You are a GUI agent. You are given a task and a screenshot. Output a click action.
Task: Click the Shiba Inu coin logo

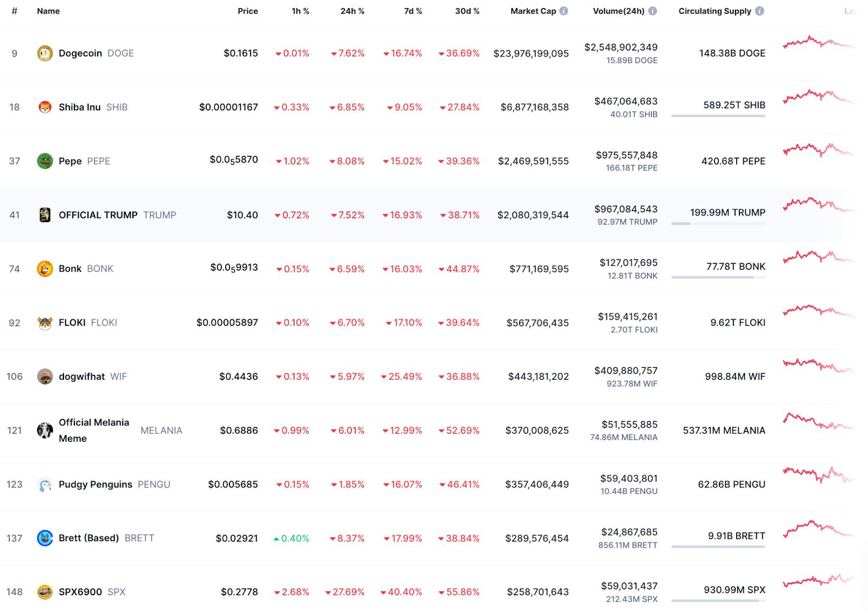[x=44, y=107]
